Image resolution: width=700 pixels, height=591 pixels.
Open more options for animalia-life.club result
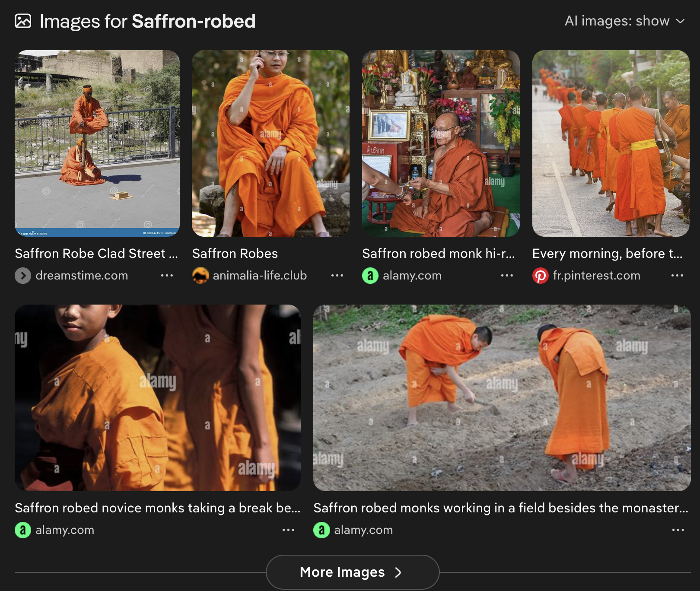pos(337,276)
